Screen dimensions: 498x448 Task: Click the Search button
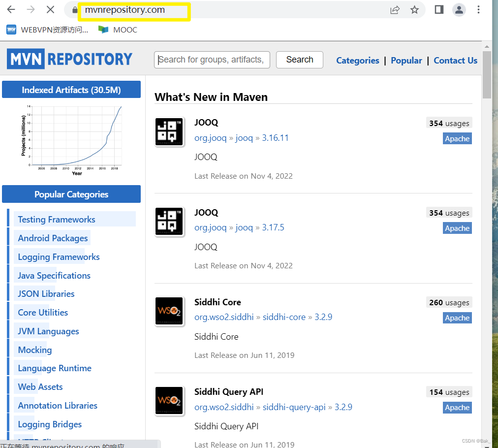pos(300,60)
